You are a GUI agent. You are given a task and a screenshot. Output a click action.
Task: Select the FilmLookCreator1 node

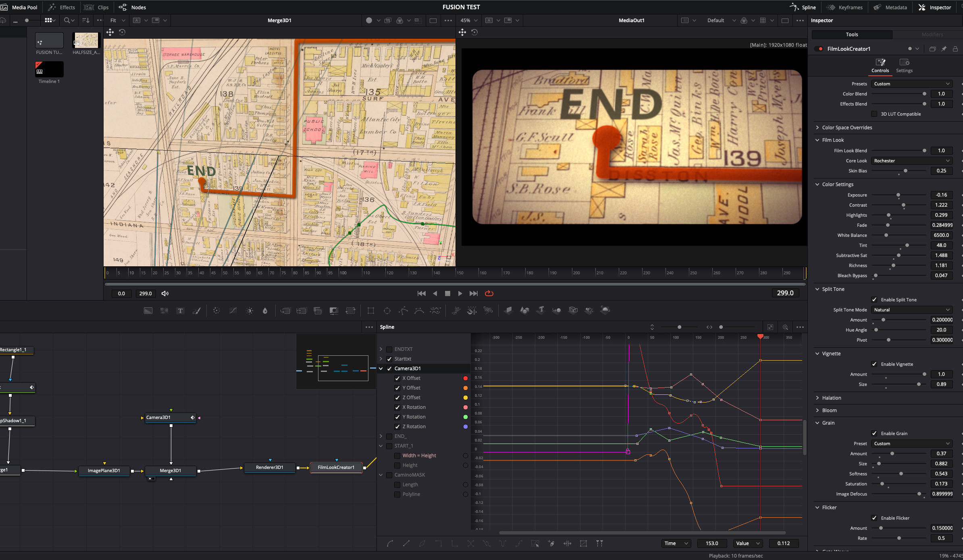[x=336, y=467]
